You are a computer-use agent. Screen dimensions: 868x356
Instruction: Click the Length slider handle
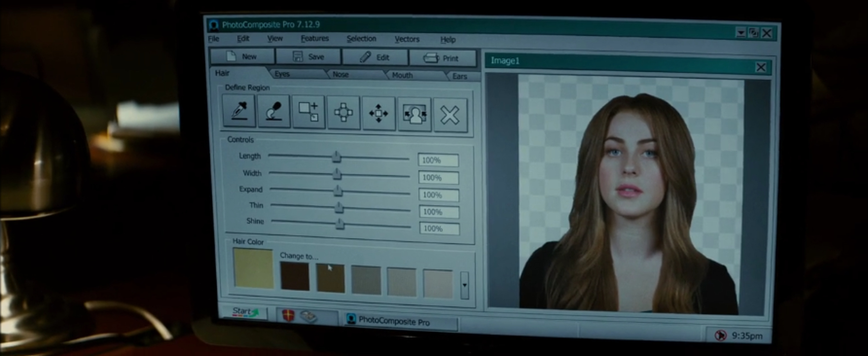(x=337, y=157)
